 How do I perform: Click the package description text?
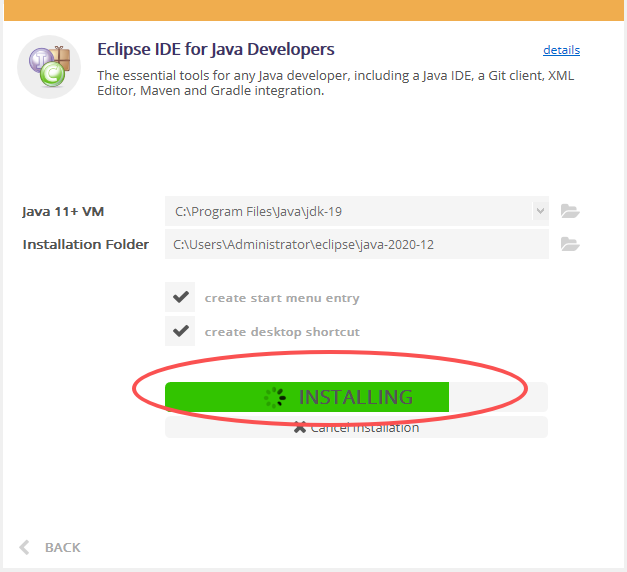coord(335,83)
